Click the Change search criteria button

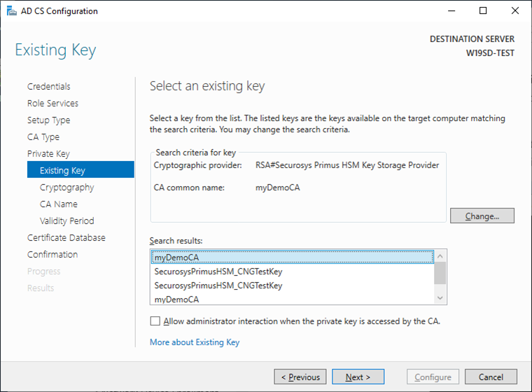482,216
